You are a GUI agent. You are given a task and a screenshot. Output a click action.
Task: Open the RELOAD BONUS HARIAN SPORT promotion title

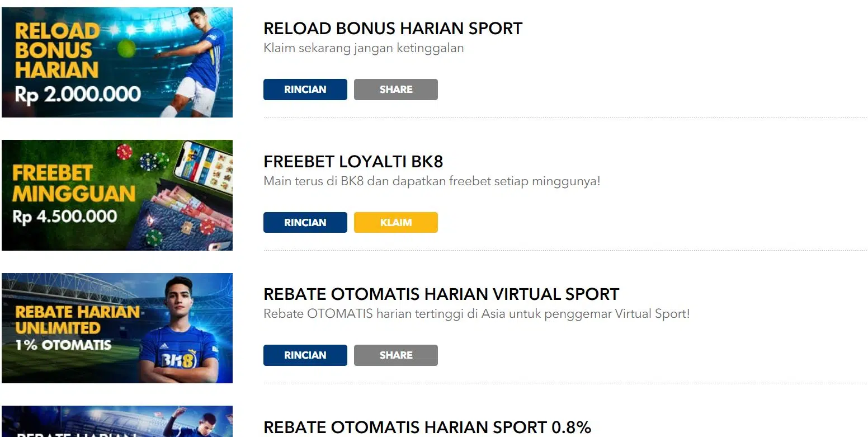pos(393,28)
